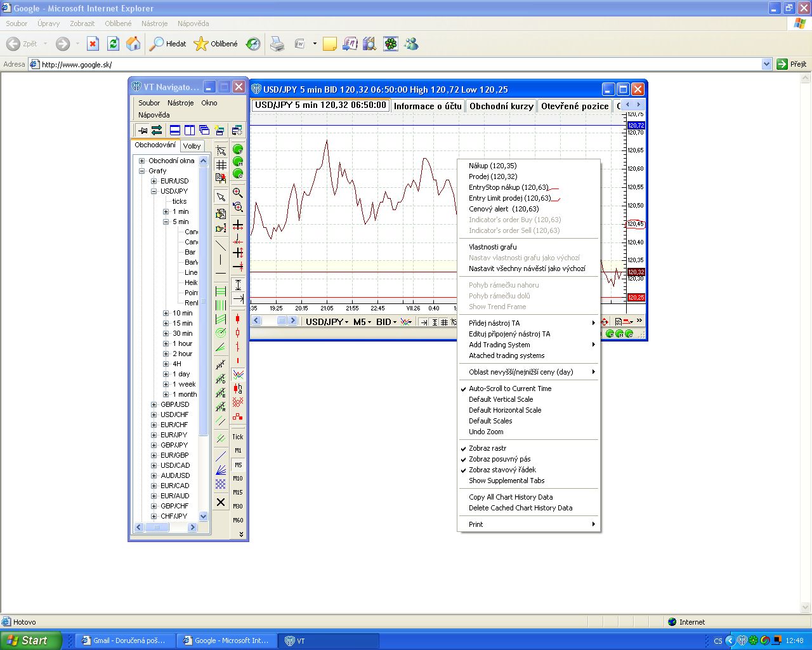Screen dimensions: 812x650
Task: Select the diagonal trend line tool
Action: [x=221, y=245]
